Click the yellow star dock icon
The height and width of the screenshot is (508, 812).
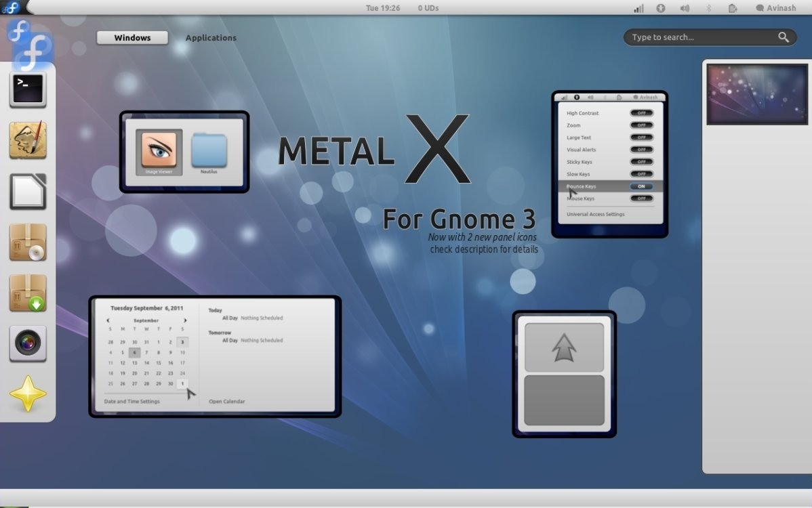click(28, 393)
